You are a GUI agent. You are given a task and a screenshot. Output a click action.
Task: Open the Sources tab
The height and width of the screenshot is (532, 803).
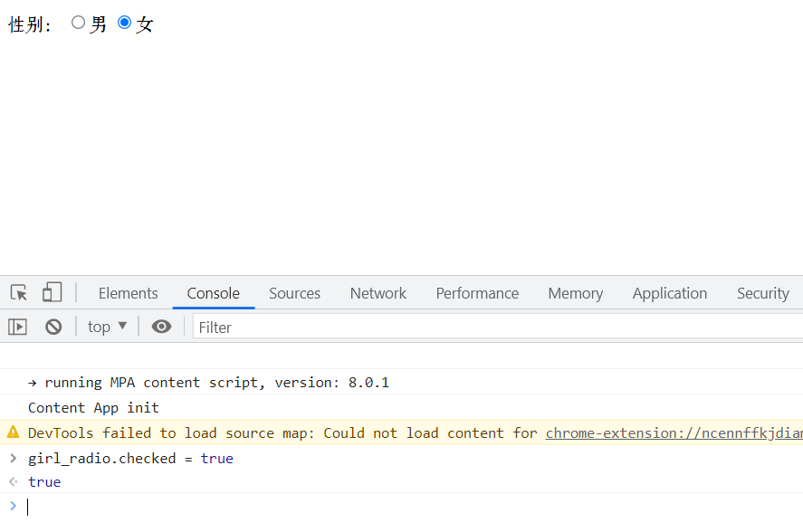pos(294,293)
